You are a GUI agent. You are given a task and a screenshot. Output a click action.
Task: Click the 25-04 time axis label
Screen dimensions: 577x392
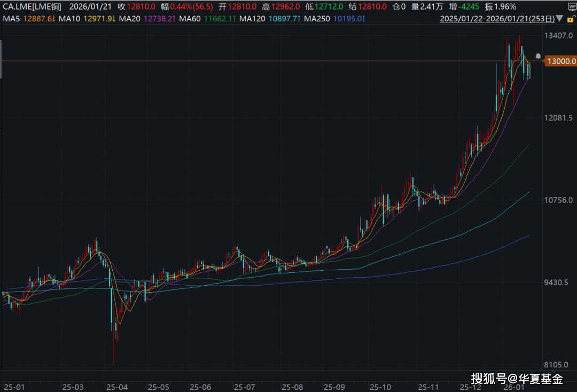(x=116, y=386)
